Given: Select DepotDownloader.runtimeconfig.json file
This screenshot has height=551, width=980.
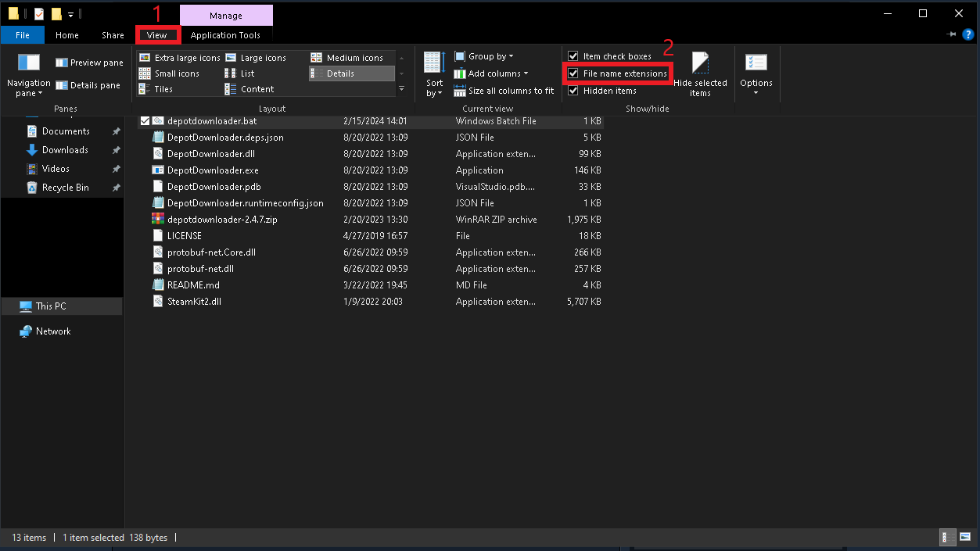Looking at the screenshot, I should pyautogui.click(x=246, y=203).
